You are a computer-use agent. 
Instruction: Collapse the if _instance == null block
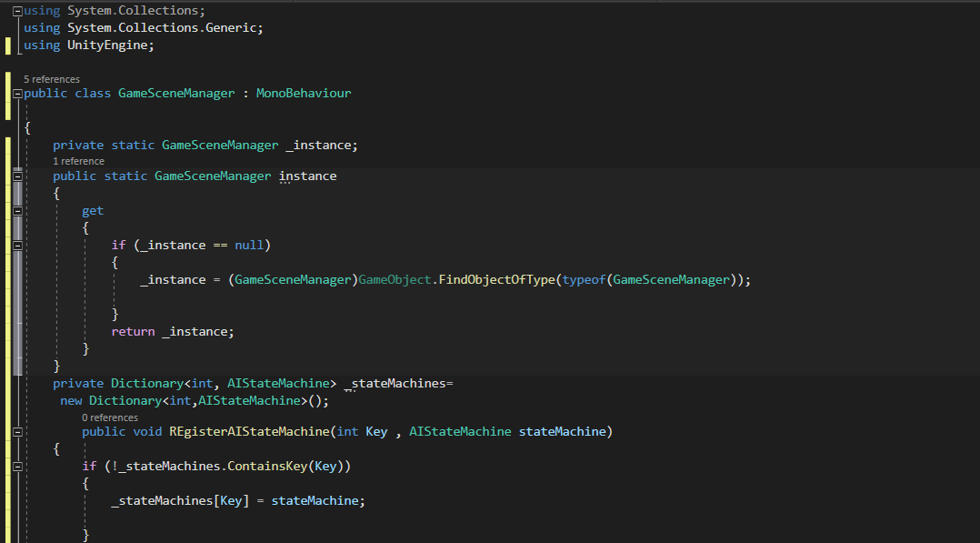pyautogui.click(x=17, y=246)
